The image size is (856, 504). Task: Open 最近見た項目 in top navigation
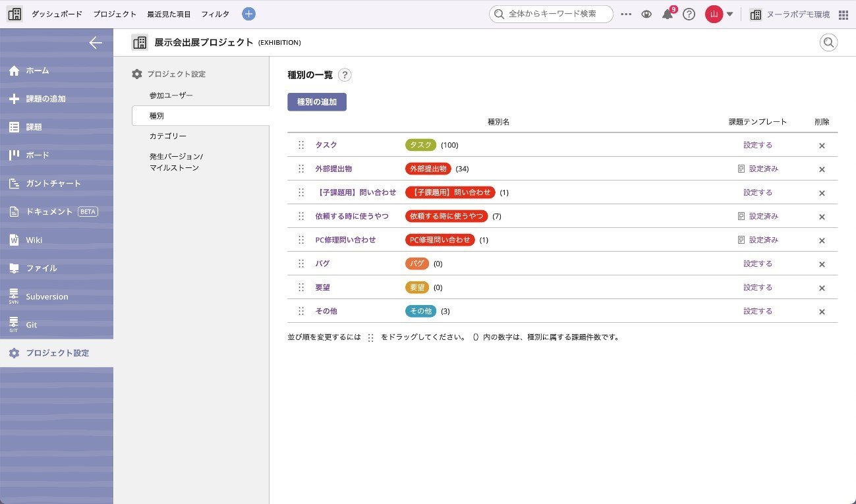point(169,14)
